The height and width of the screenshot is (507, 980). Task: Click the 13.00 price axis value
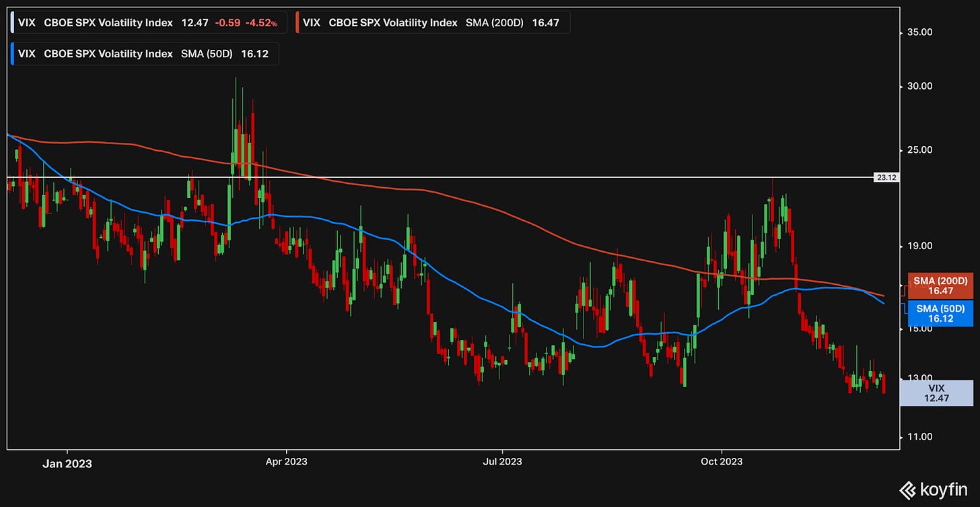click(x=921, y=378)
